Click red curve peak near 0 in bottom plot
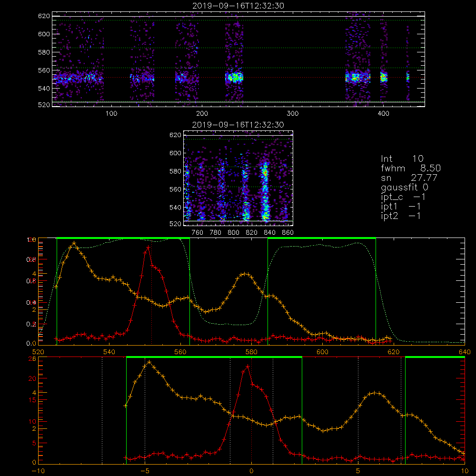The height and width of the screenshot is (476, 476). click(248, 367)
